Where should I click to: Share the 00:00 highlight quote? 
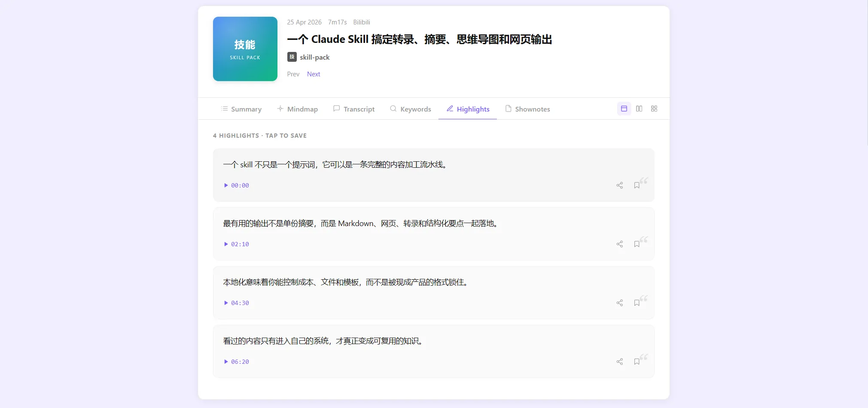(619, 185)
